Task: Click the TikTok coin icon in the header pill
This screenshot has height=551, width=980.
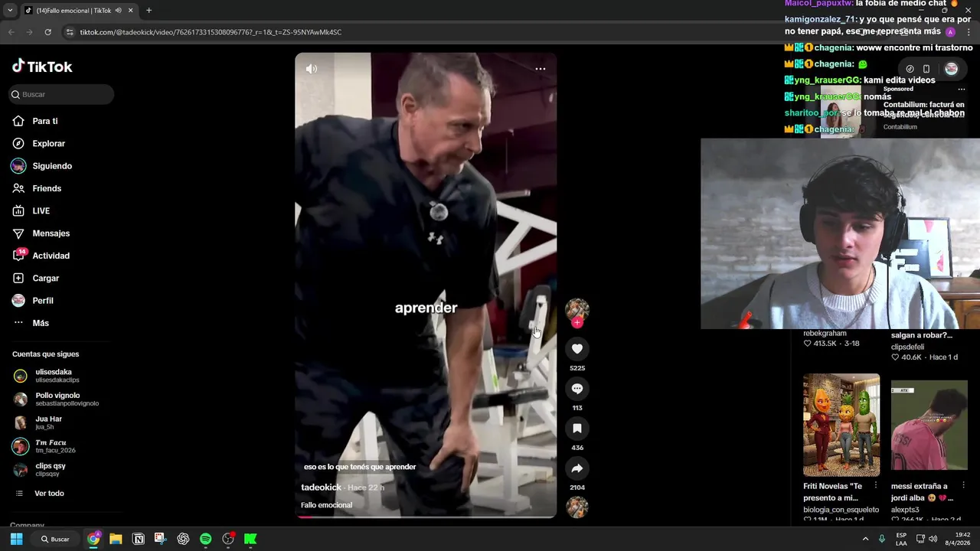Action: tap(910, 69)
